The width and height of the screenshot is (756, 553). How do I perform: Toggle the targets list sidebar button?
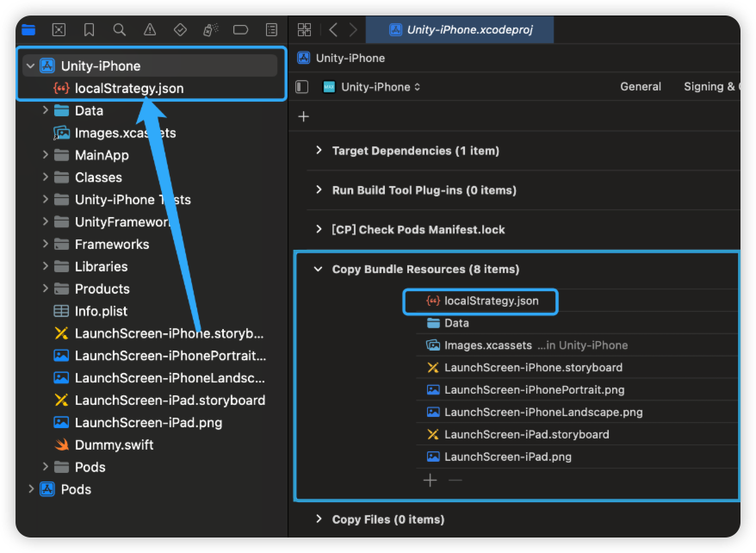[x=301, y=87]
